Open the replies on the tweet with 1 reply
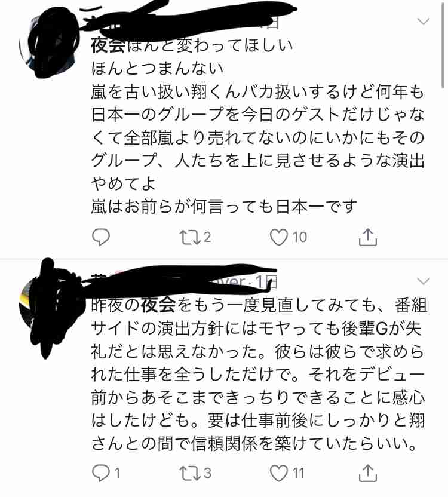The height and width of the screenshot is (497, 448). coord(106,473)
